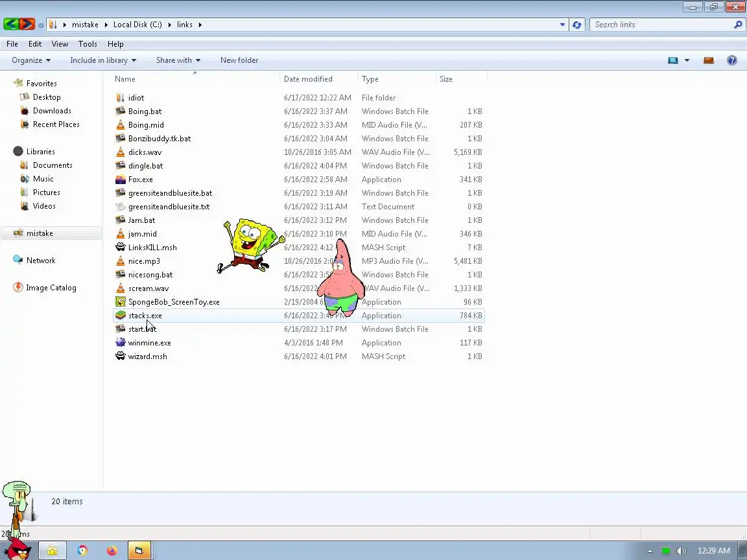The height and width of the screenshot is (560, 747).
Task: Select the stacks.exe icon
Action: click(121, 315)
